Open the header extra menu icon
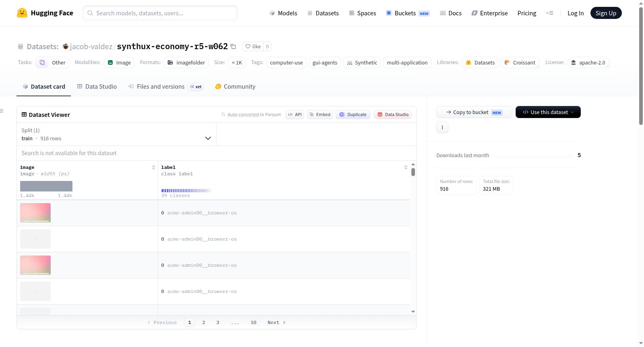The image size is (644, 347). click(549, 13)
